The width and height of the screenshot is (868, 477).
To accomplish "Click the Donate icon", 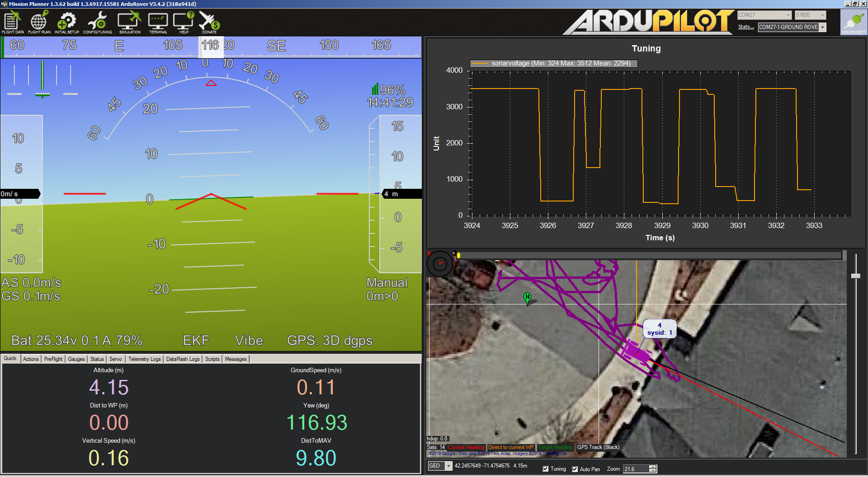I will point(209,23).
